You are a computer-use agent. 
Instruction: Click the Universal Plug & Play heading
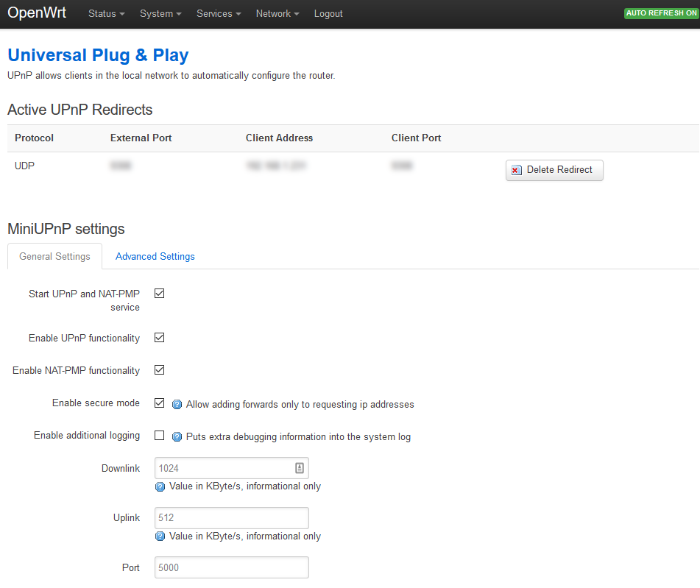click(98, 55)
